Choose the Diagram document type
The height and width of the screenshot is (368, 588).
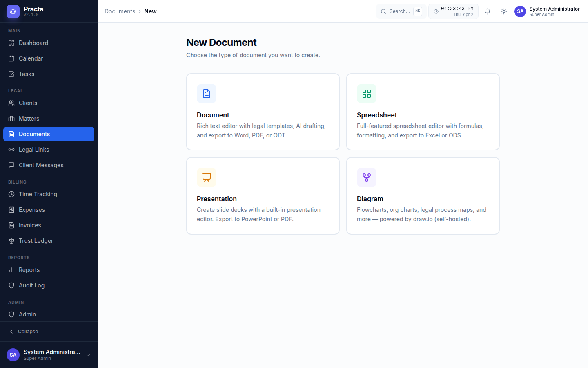pos(423,195)
